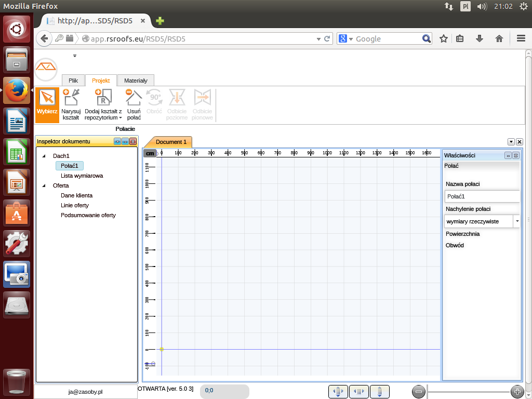Screen dimensions: 532x399
Task: Select Lista wymiarowa in document inspector
Action: [x=82, y=176]
